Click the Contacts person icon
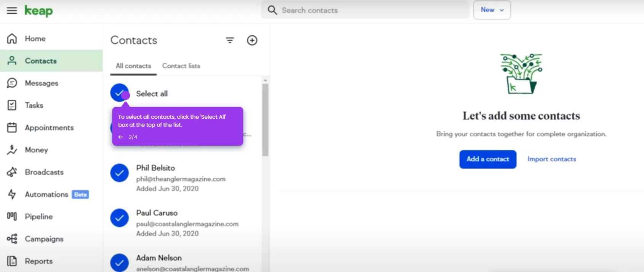The image size is (644, 272). click(x=12, y=60)
